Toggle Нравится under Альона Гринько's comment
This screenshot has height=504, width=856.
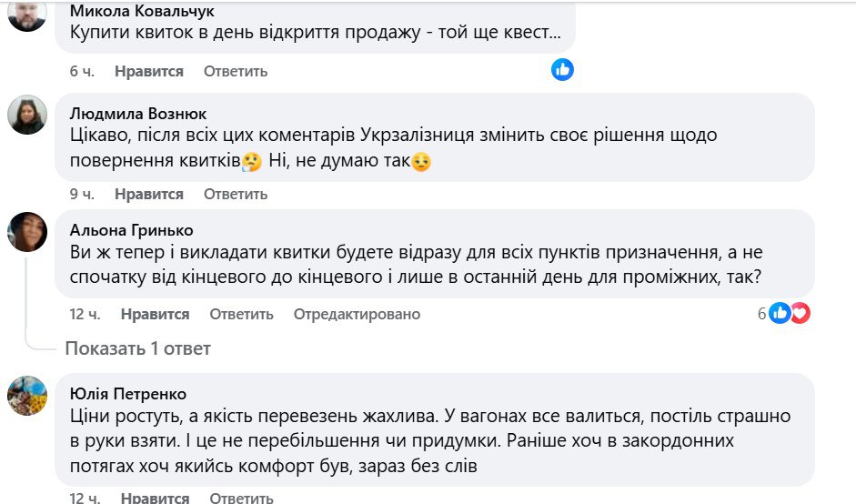[x=155, y=314]
